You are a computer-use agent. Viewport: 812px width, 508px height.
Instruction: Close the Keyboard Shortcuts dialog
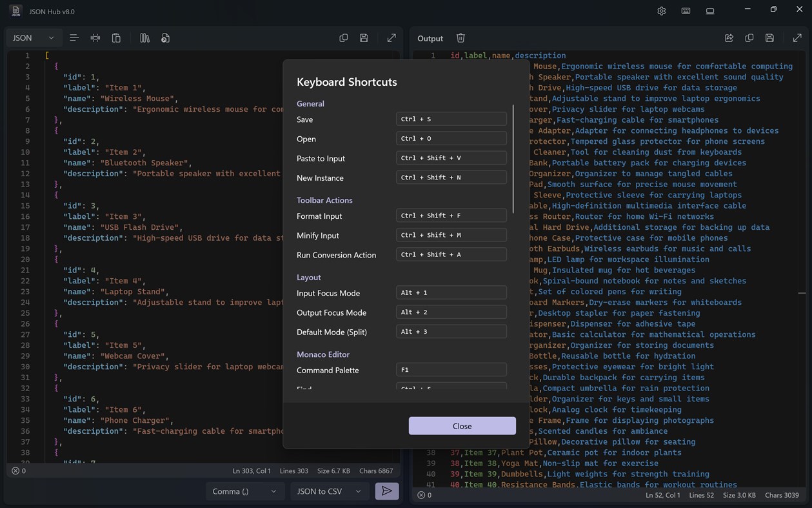pos(462,426)
